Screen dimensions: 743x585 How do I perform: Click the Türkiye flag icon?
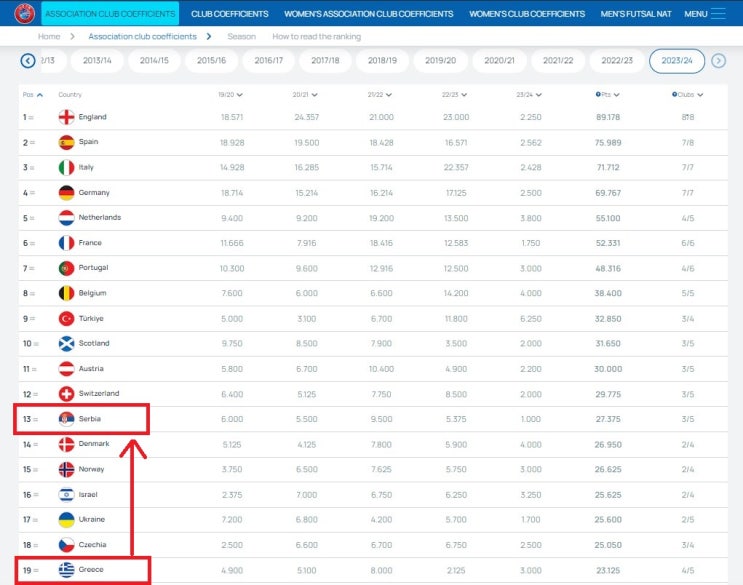tap(66, 318)
